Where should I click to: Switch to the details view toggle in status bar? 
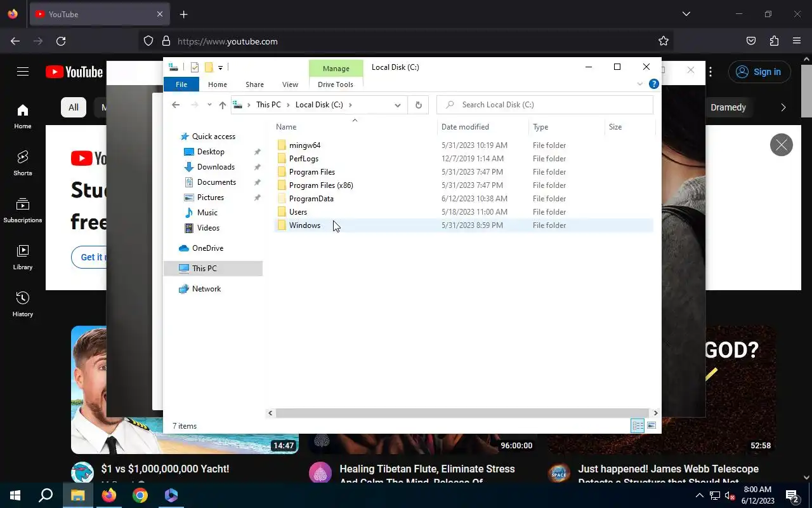(x=638, y=426)
